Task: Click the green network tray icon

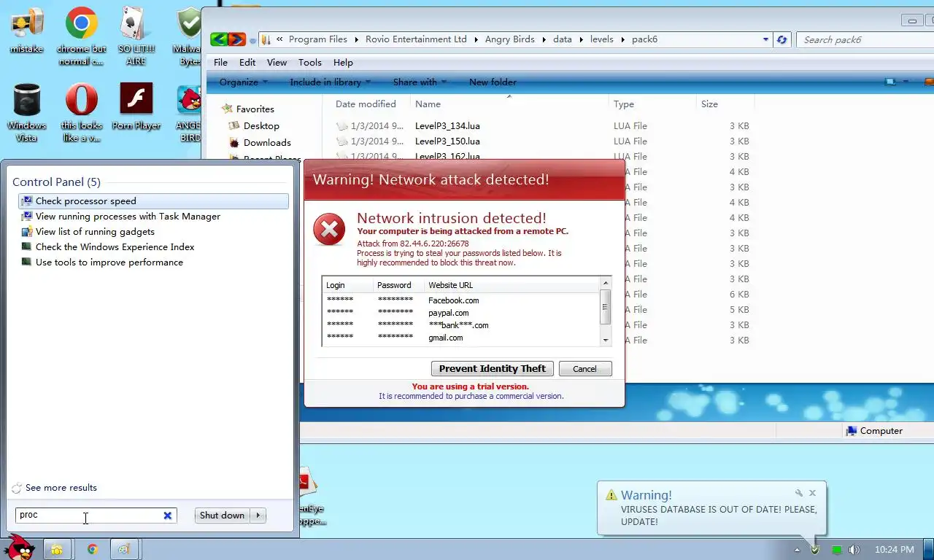Action: point(836,550)
